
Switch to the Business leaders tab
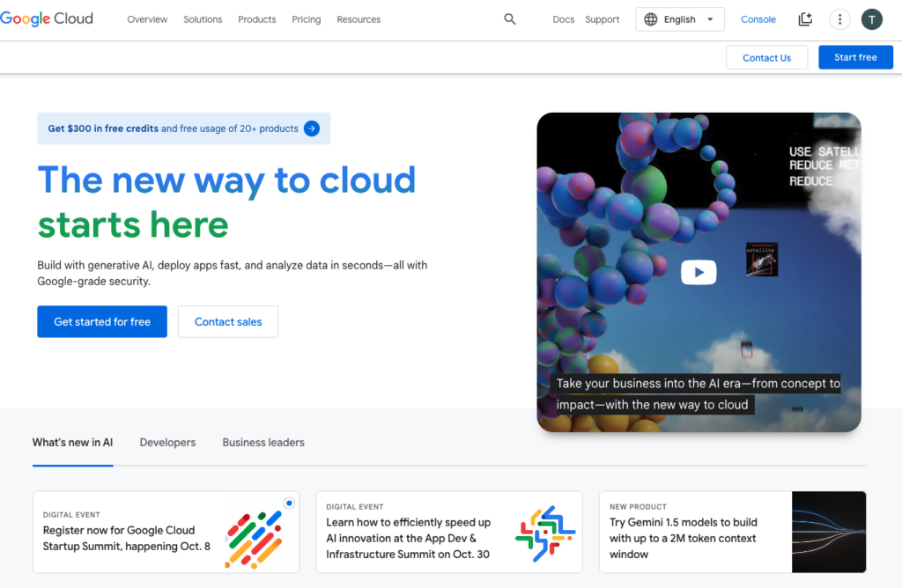click(263, 443)
